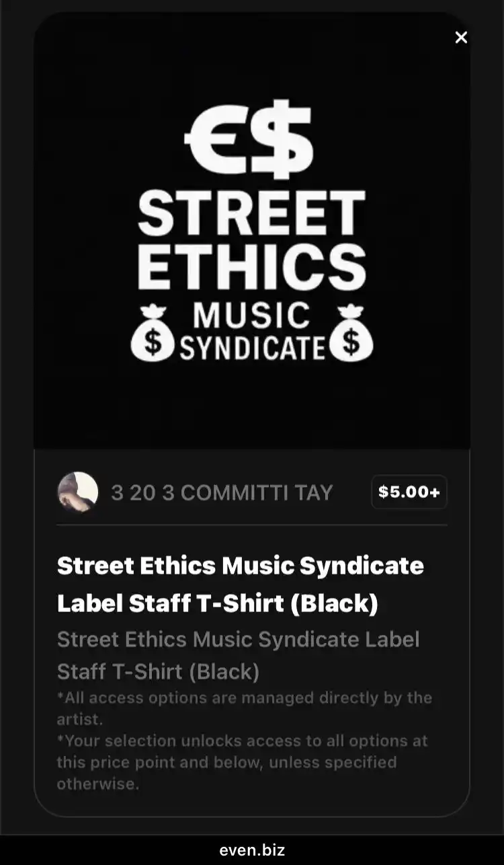Screen dimensions: 504x865
Task: Click the ETHICS word in the artwork
Action: (x=251, y=266)
